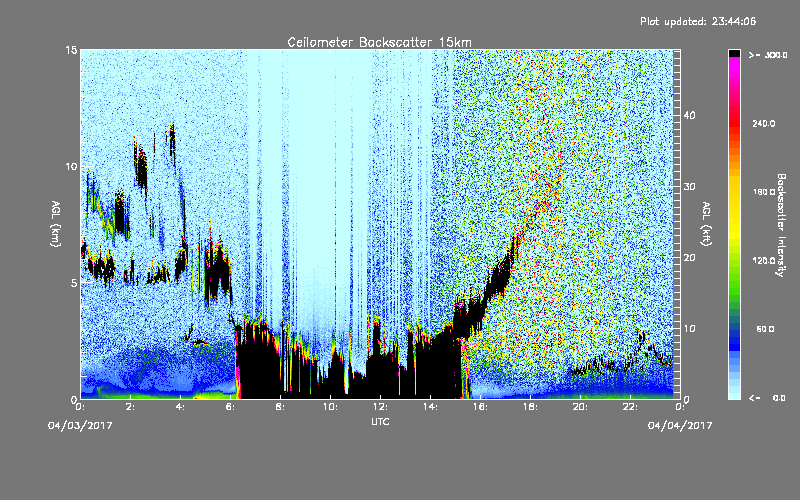
Task: Click the UTC x-axis label
Action: (380, 421)
